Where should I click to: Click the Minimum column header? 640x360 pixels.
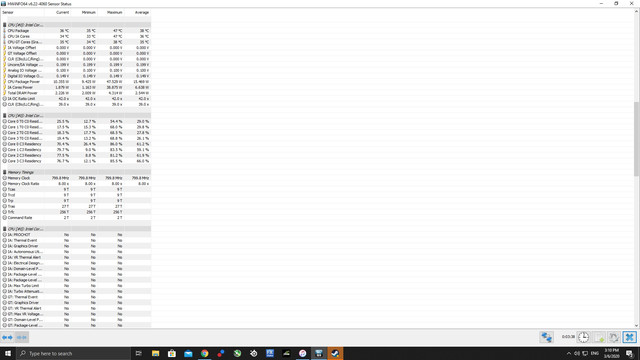pos(89,13)
